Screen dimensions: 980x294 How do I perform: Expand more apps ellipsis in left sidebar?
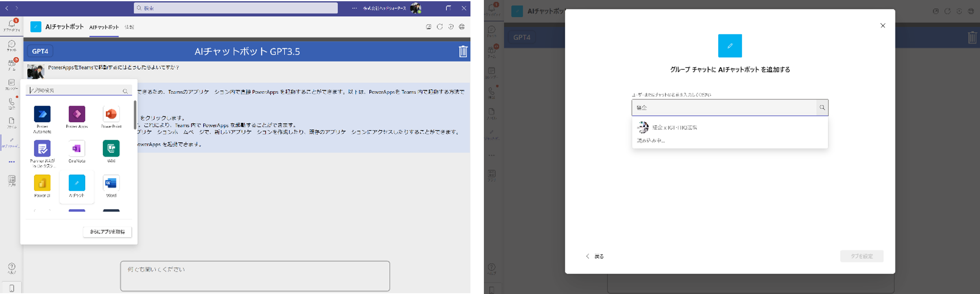tap(12, 162)
